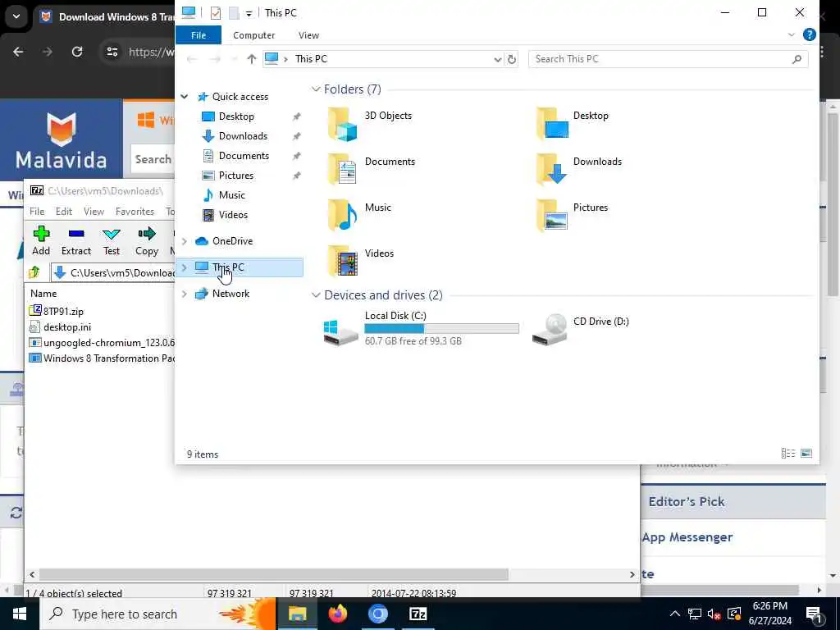Click Test in 7-Zip toolbar

pyautogui.click(x=112, y=240)
